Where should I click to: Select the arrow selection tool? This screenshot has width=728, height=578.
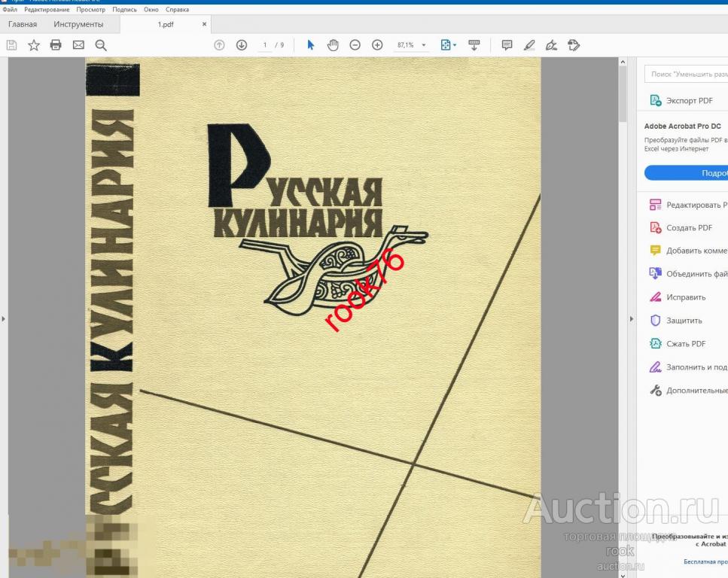click(x=311, y=45)
